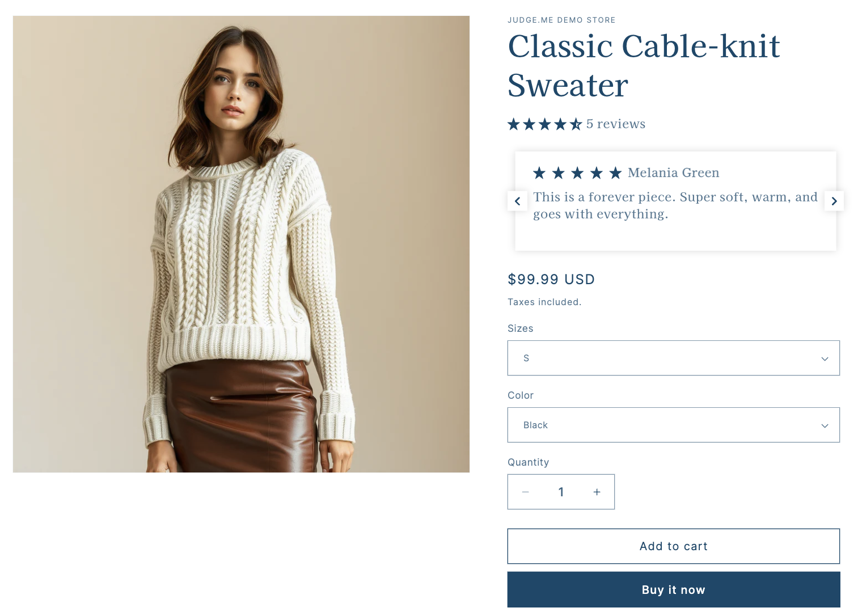Advance to the next customer review

(834, 201)
